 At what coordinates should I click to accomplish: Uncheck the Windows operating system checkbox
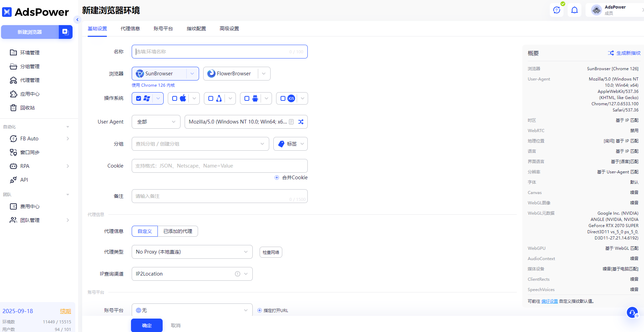coord(139,98)
